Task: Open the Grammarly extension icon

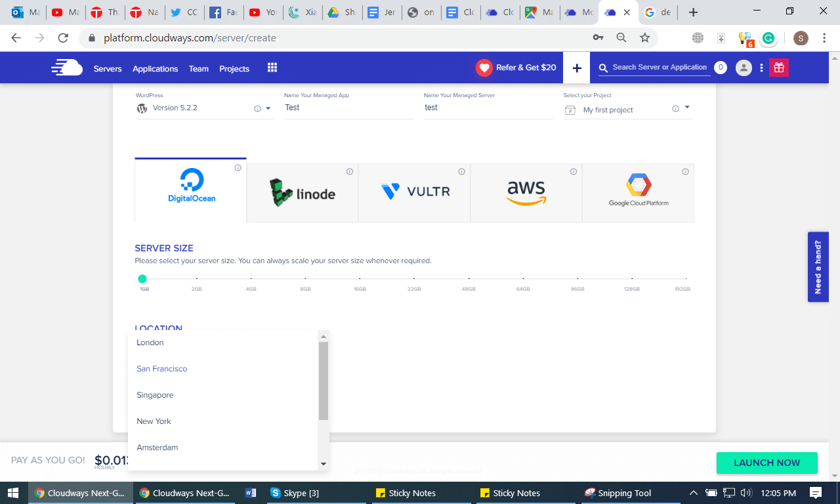Action: pyautogui.click(x=768, y=38)
